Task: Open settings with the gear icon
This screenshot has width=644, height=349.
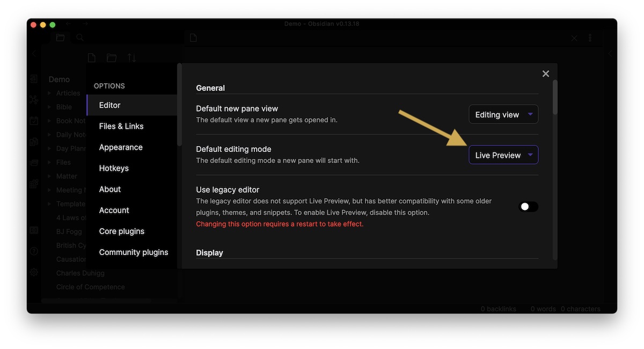Action: point(34,272)
